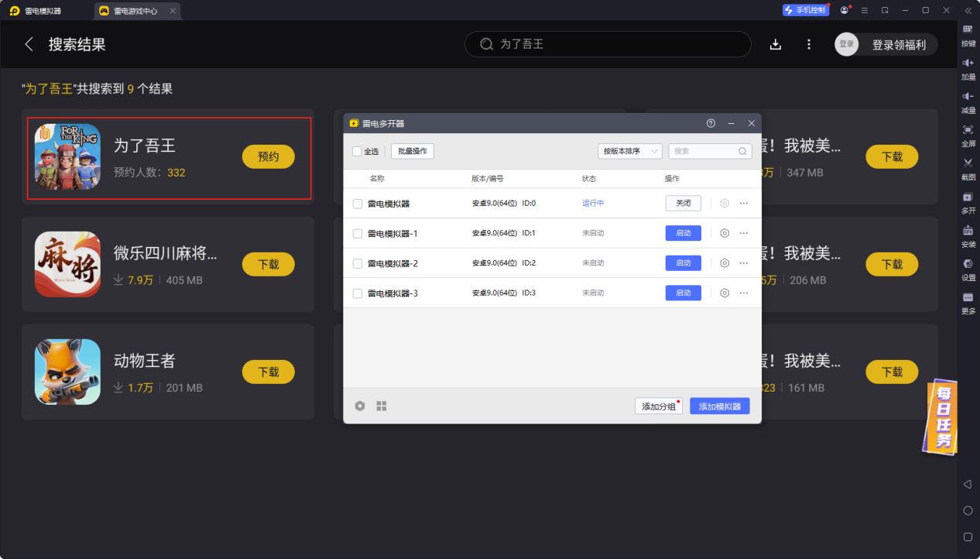Click the 手机控制 phone control button

click(x=806, y=10)
